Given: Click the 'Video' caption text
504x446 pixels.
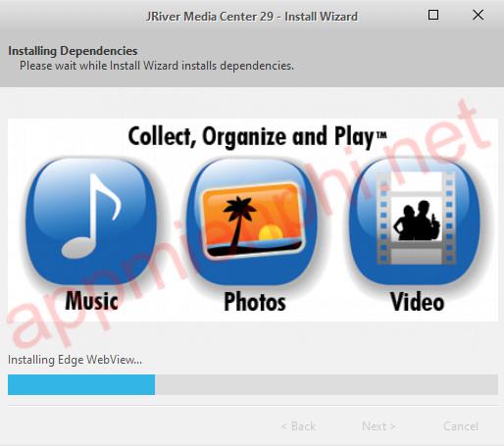Looking at the screenshot, I should 417,302.
